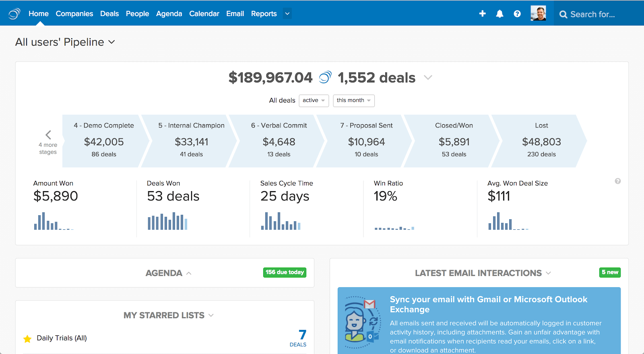Click the app logo in the top-left corner
Viewport: 644px width, 354px height.
(14, 14)
